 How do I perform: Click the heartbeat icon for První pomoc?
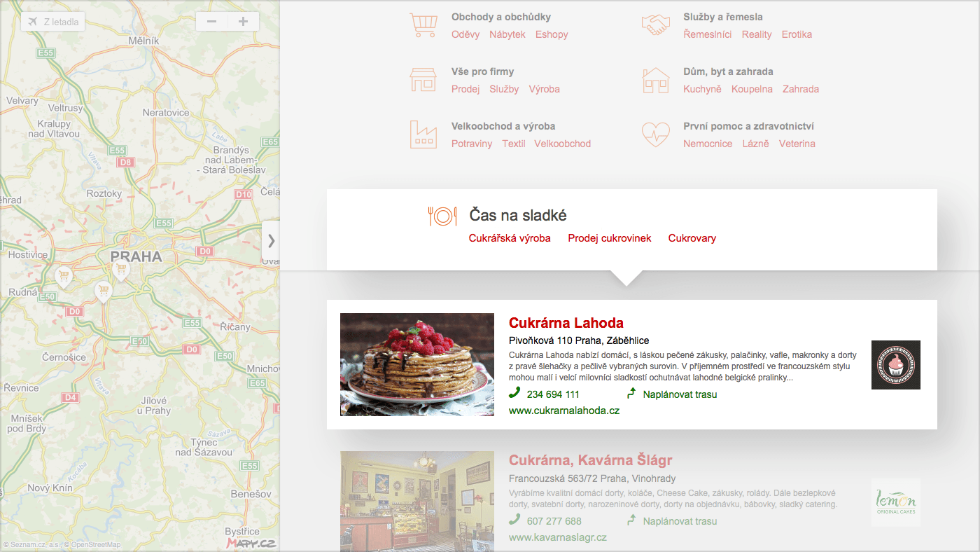656,134
